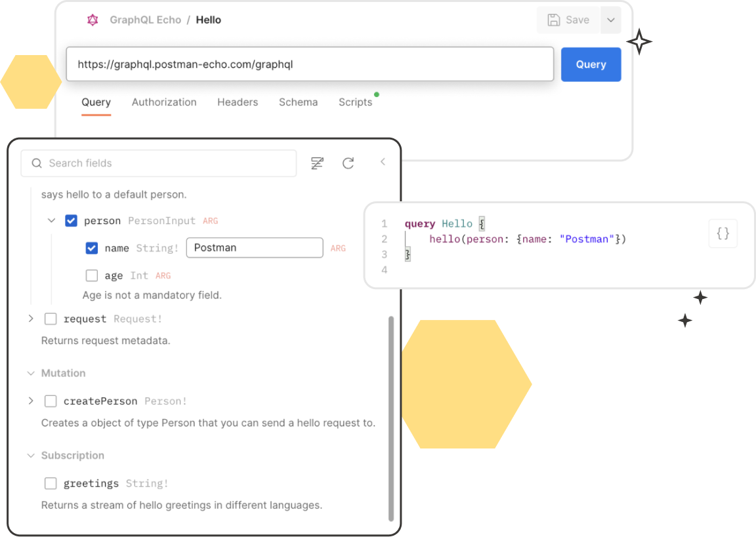Click GraphQL Echo breadcrumb link
This screenshot has height=537, width=756.
[x=145, y=20]
